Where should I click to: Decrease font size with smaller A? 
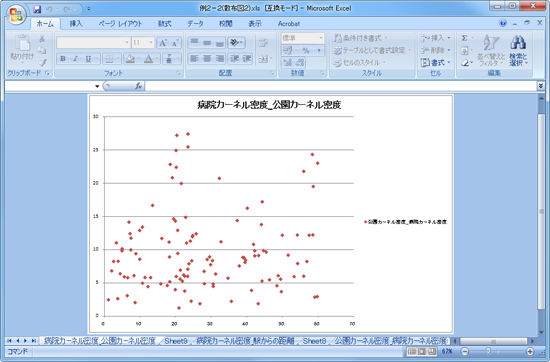coord(175,43)
